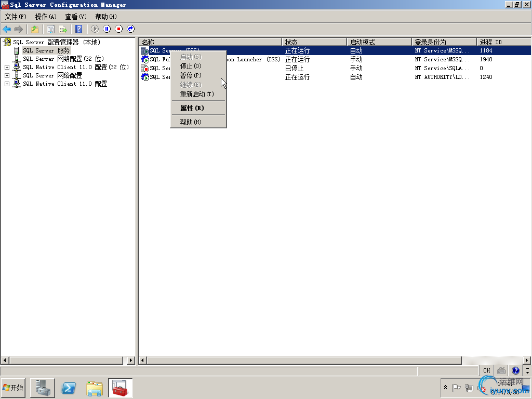Click the CH language indicator
This screenshot has width=532, height=399.
pyautogui.click(x=486, y=370)
